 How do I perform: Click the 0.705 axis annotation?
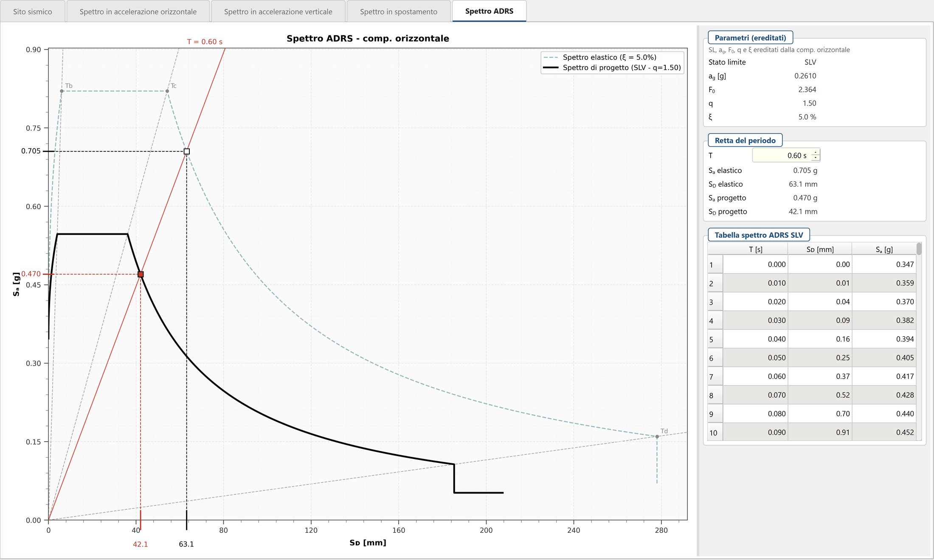[x=31, y=151]
